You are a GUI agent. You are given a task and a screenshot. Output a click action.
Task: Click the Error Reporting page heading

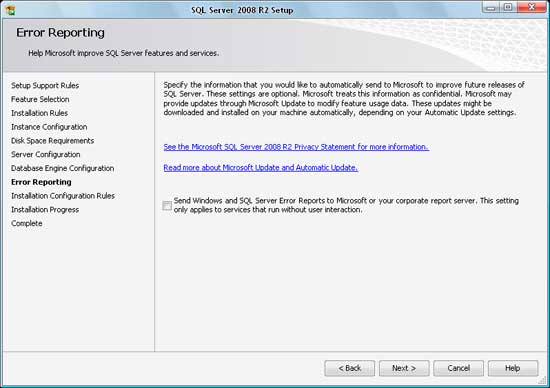tap(60, 33)
